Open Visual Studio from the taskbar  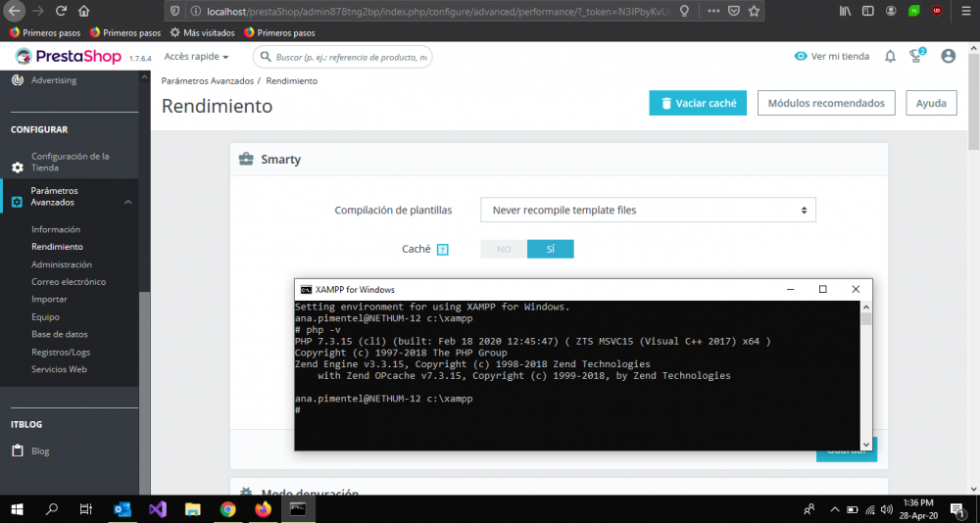tap(158, 509)
